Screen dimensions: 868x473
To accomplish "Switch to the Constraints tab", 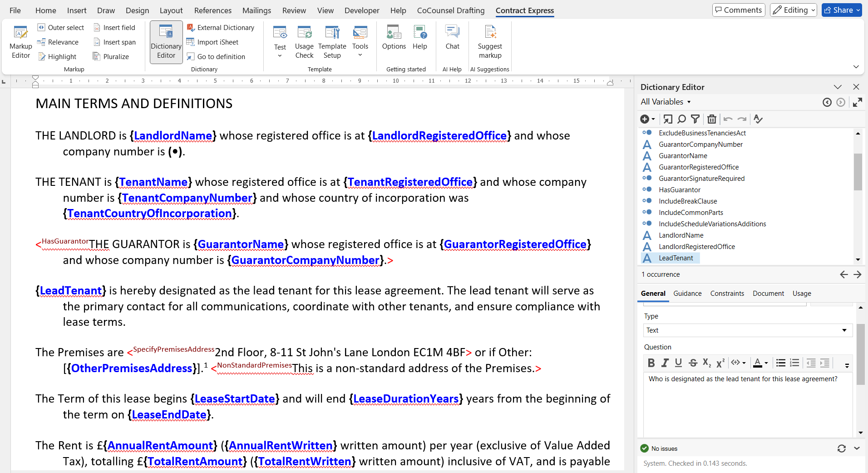I will click(x=726, y=293).
